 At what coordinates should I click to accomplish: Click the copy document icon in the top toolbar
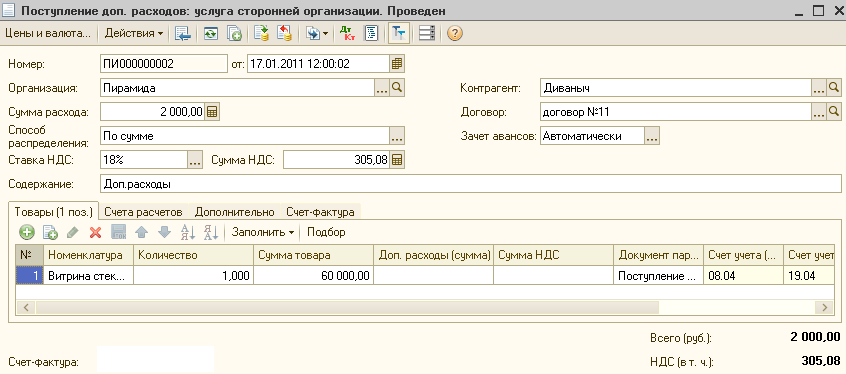coord(234,33)
